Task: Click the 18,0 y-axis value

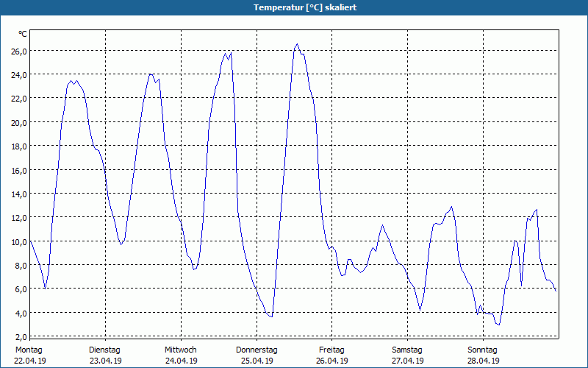Action: coord(19,146)
